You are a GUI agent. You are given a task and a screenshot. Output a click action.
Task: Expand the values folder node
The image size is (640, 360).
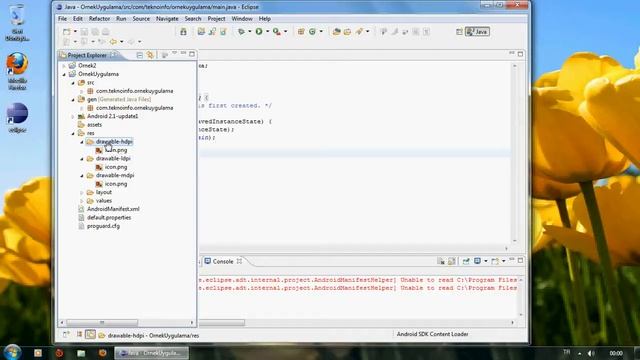82,201
